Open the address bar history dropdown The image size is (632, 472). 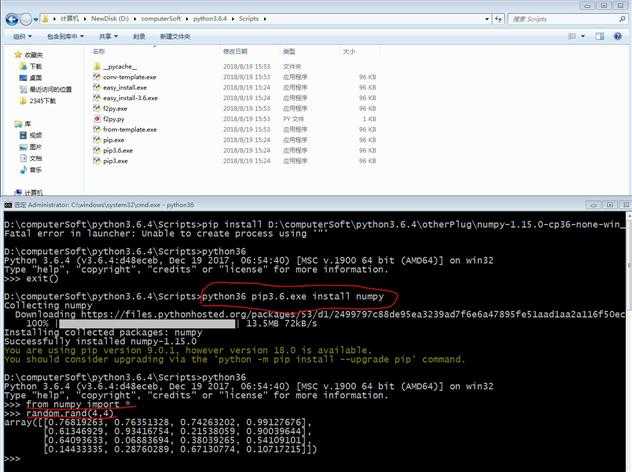tap(487, 19)
